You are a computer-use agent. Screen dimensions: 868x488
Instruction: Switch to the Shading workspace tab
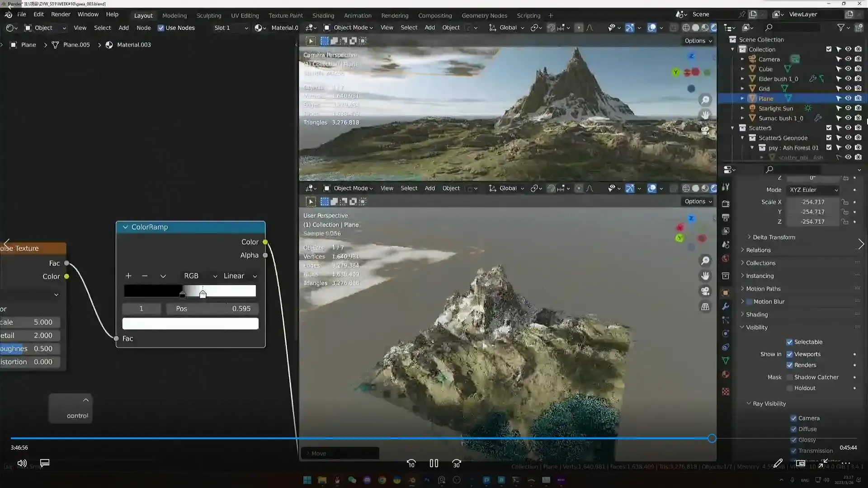point(323,15)
